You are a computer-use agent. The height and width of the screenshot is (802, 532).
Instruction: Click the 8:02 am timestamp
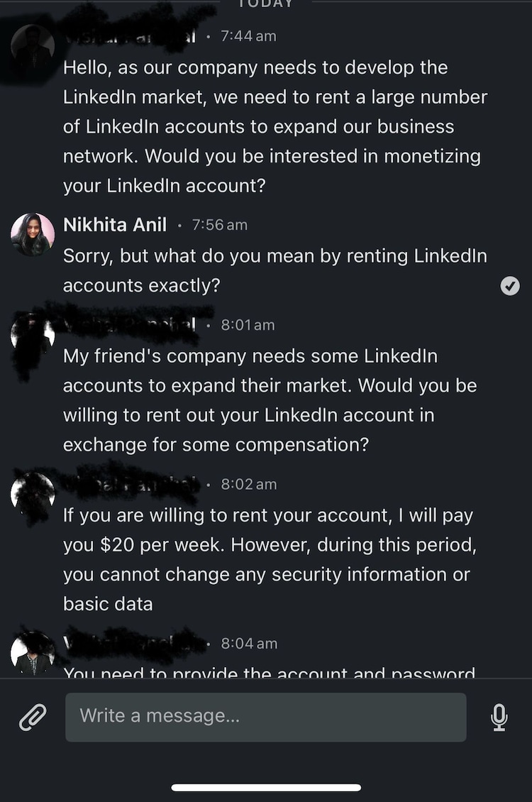click(248, 484)
